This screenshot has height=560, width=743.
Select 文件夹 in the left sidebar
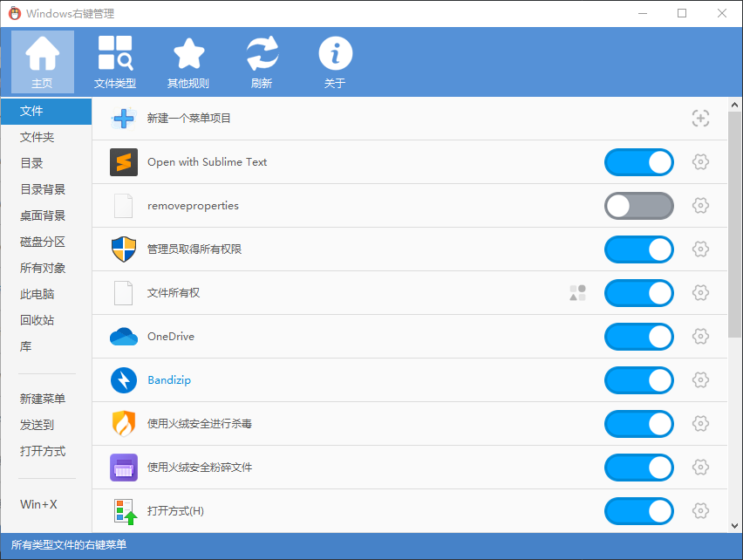(x=37, y=137)
